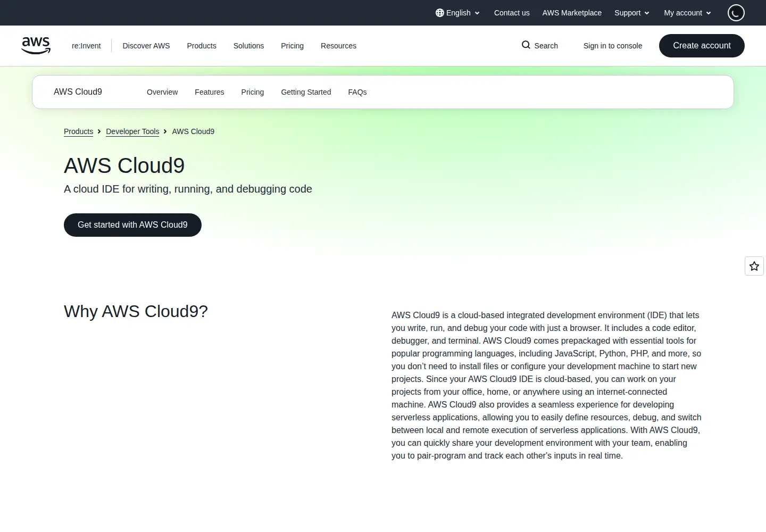Viewport: 766px width, 532px height.
Task: Expand the English language dropdown
Action: (x=458, y=13)
